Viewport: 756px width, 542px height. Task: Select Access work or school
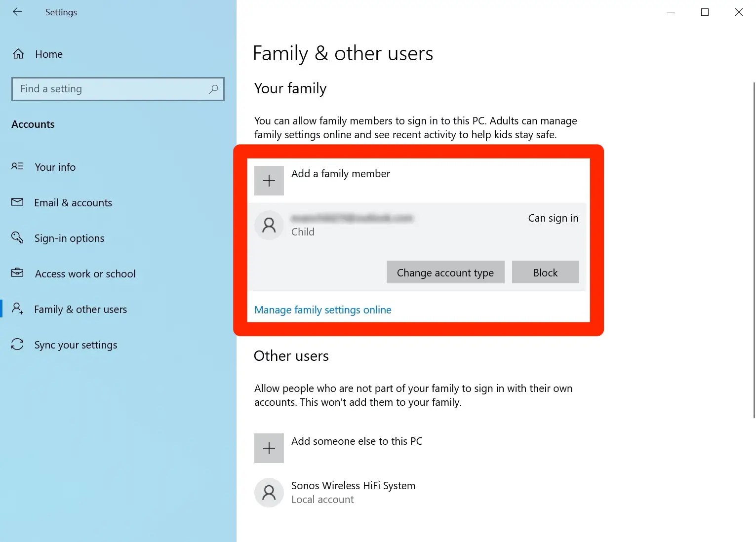point(85,273)
